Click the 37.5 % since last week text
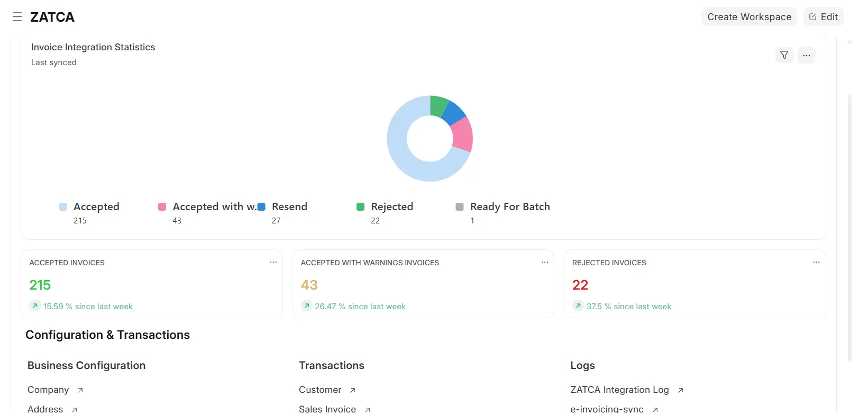 pos(628,307)
